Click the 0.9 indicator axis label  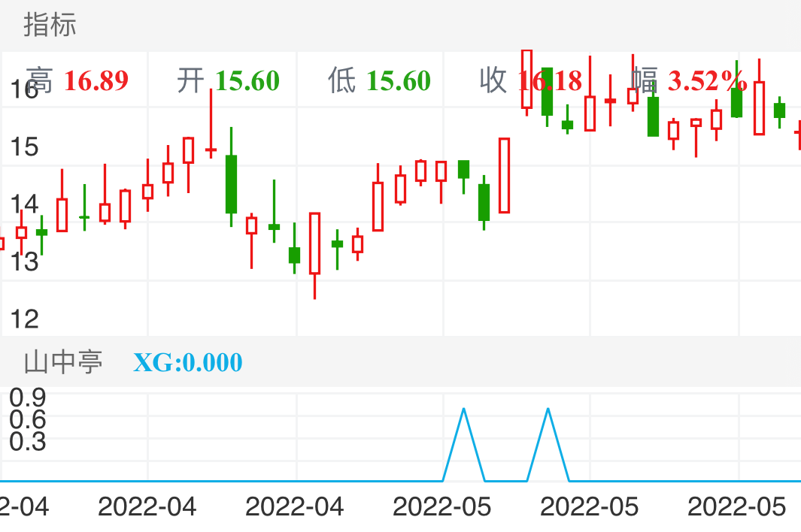click(28, 397)
